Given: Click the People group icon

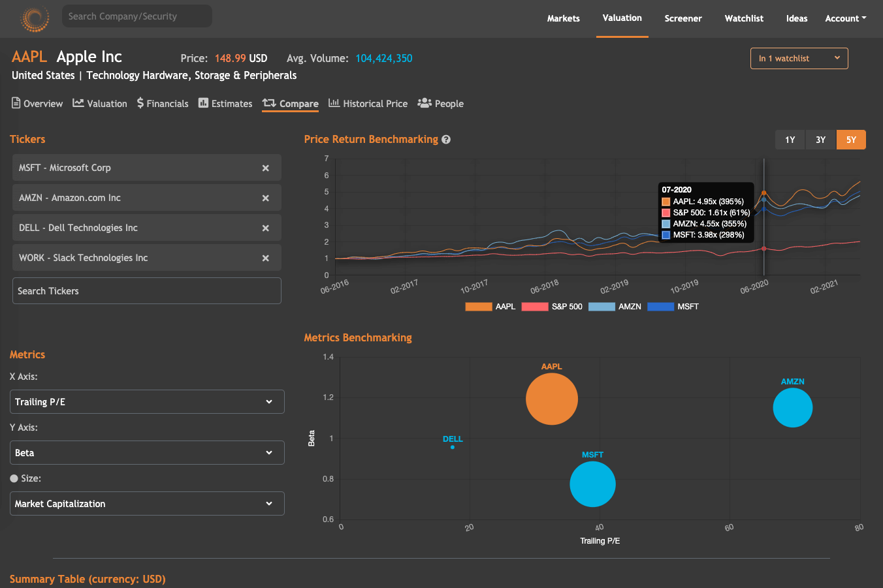Looking at the screenshot, I should coord(425,103).
